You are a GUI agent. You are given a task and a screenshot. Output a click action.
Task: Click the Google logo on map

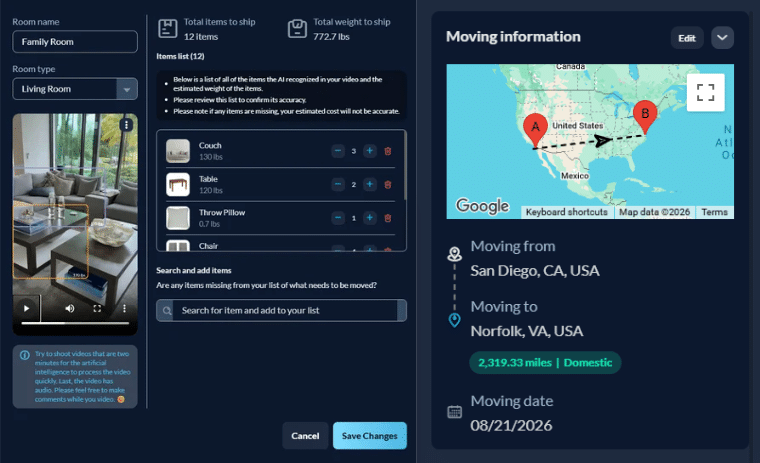pyautogui.click(x=482, y=206)
